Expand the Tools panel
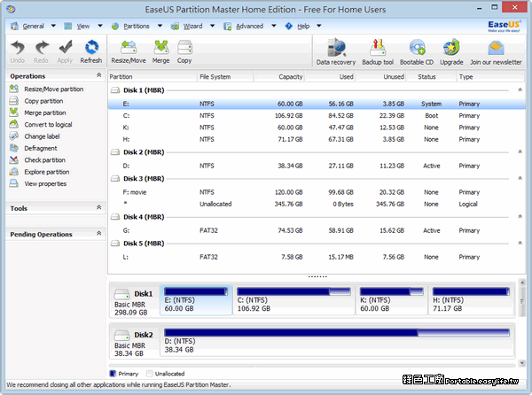 coord(98,207)
